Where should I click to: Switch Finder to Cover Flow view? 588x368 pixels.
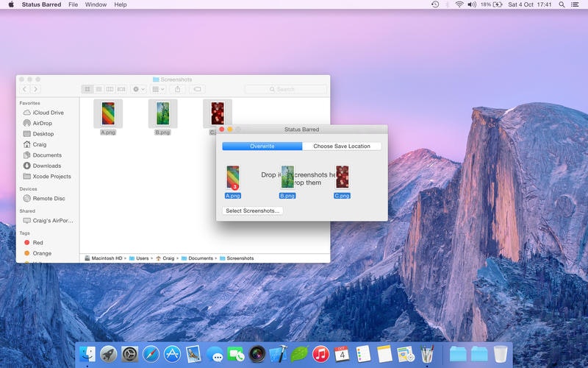[121, 89]
